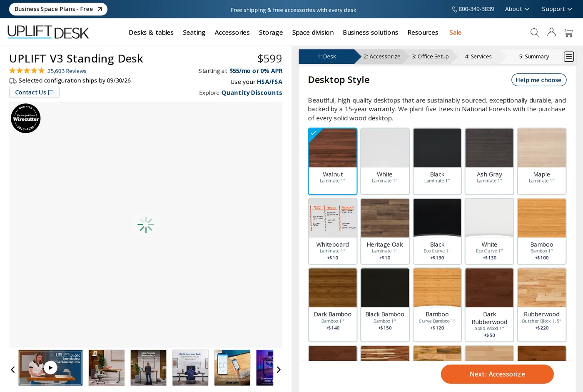Open 'Built for every body' gallery thumbnail

click(190, 368)
